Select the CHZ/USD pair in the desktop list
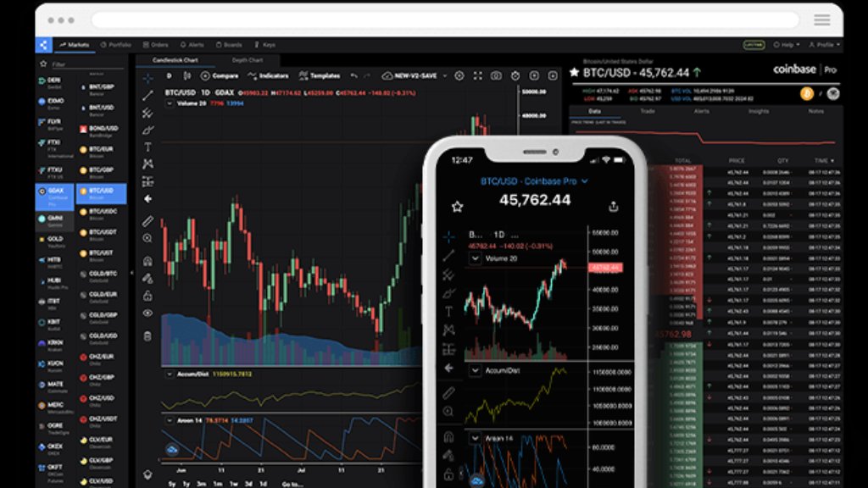 pos(101,401)
